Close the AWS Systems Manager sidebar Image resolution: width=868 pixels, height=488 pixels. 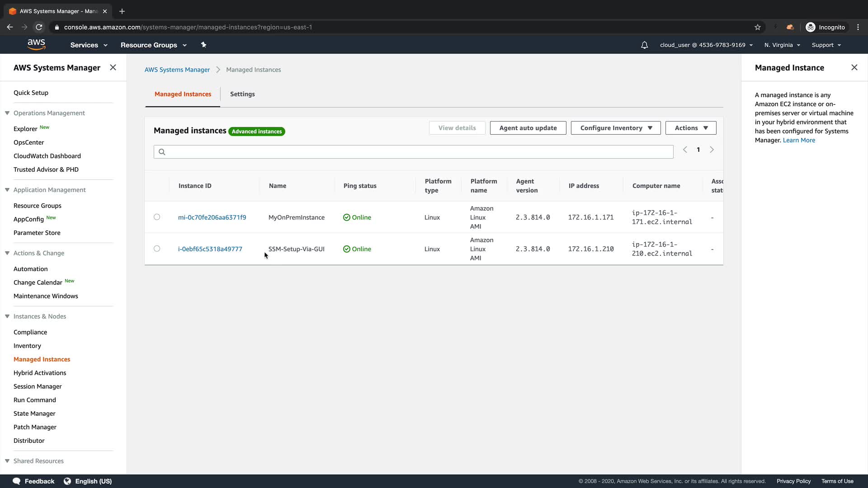113,67
